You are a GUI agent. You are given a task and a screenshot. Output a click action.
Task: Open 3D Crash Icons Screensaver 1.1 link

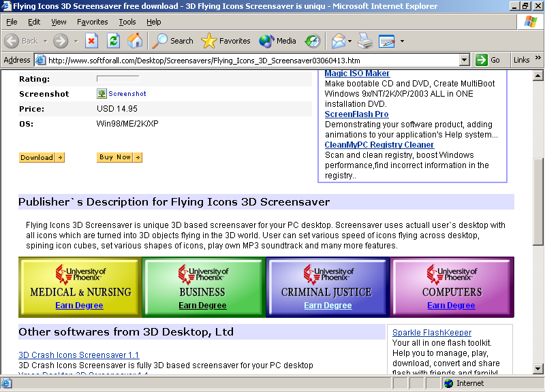pyautogui.click(x=78, y=355)
